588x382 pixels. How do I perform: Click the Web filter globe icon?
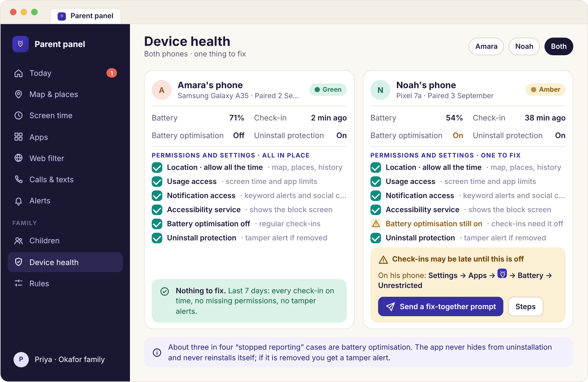click(x=19, y=158)
